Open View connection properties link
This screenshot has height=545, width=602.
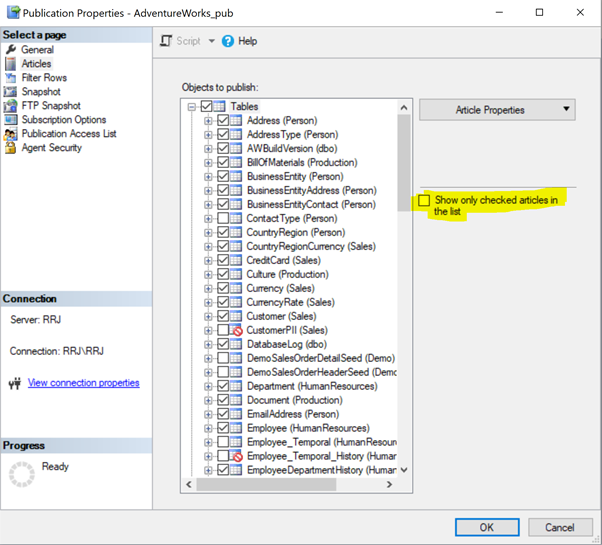pos(83,383)
